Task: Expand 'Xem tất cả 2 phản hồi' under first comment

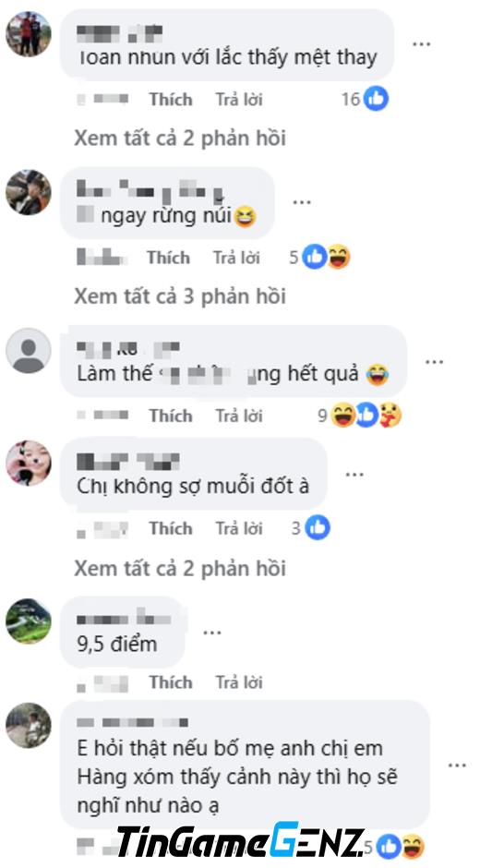Action: [x=180, y=139]
